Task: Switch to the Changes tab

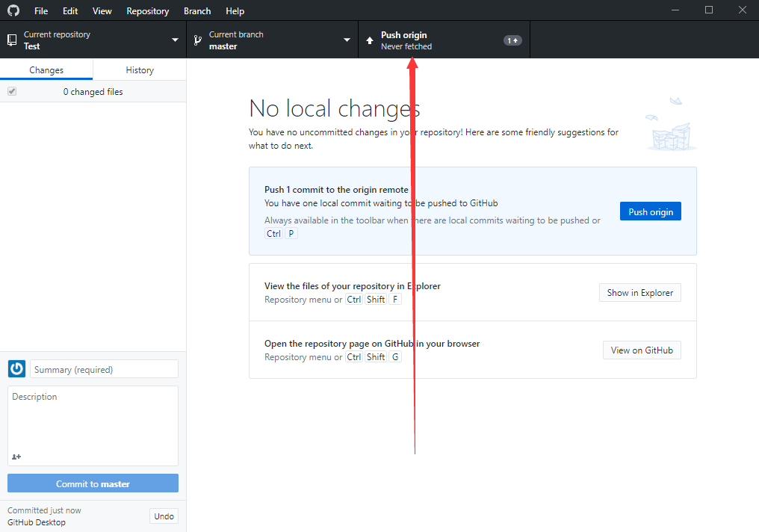Action: 46,69
